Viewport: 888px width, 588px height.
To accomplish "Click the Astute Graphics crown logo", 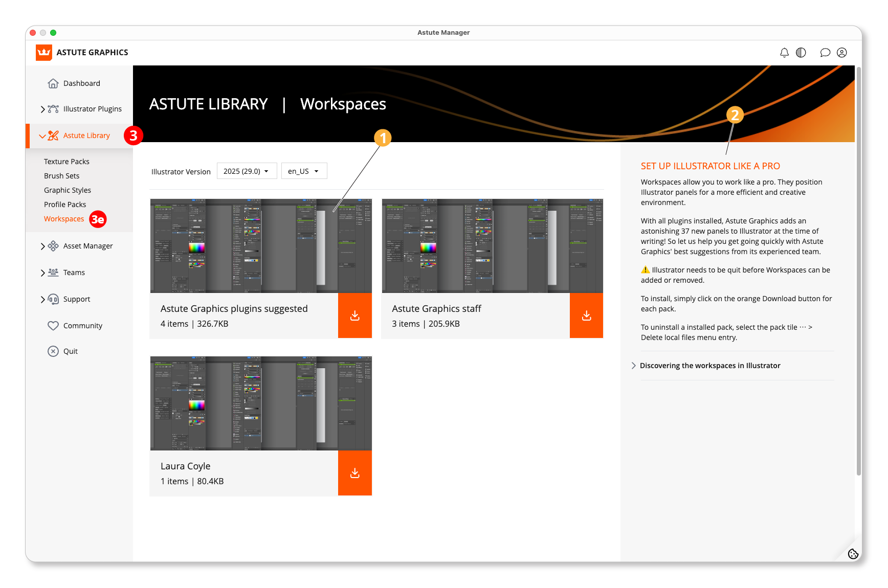I will pos(44,53).
